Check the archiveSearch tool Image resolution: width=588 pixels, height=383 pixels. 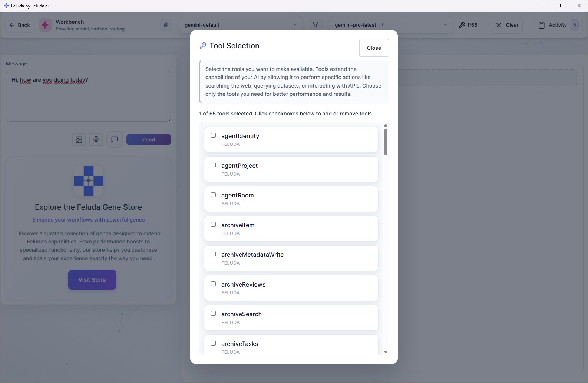click(x=213, y=314)
